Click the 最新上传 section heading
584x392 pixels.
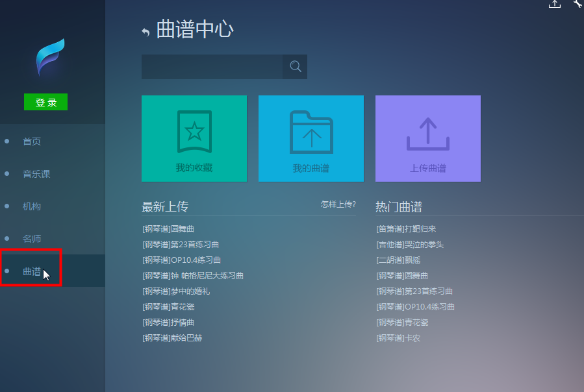165,206
